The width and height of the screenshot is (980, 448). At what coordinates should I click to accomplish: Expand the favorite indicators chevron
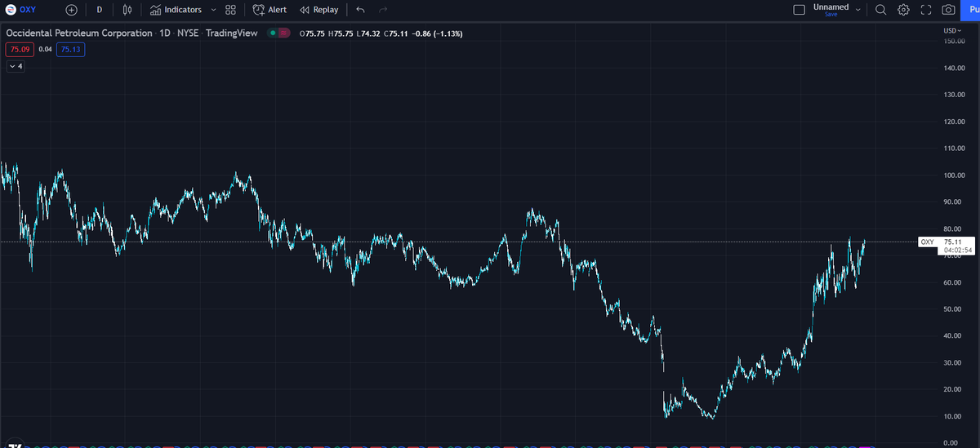(x=213, y=10)
